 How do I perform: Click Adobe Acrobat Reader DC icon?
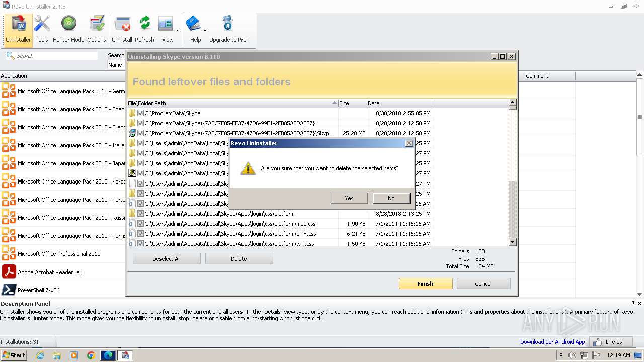(x=9, y=272)
